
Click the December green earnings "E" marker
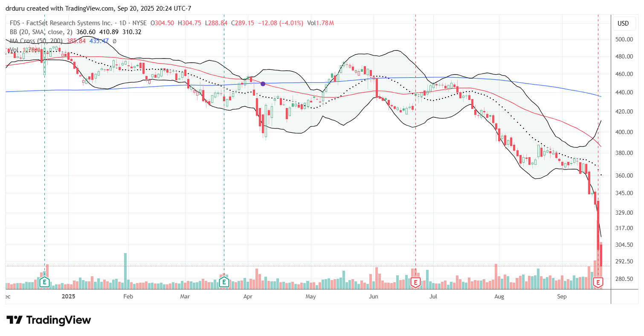[44, 282]
